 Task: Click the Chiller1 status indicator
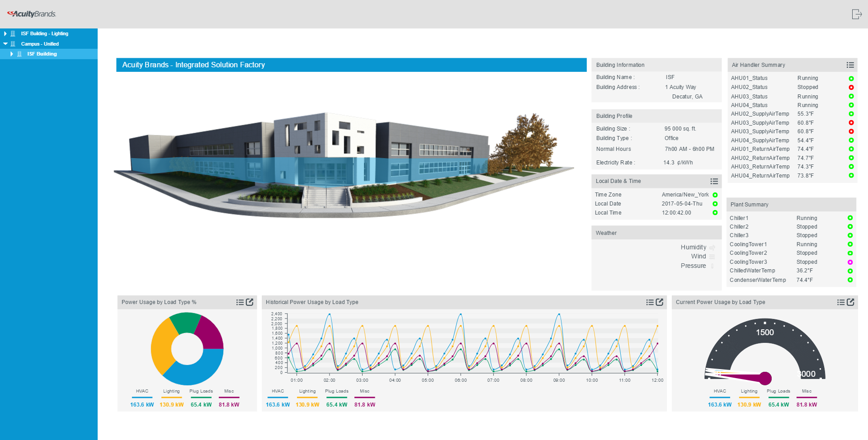[850, 218]
